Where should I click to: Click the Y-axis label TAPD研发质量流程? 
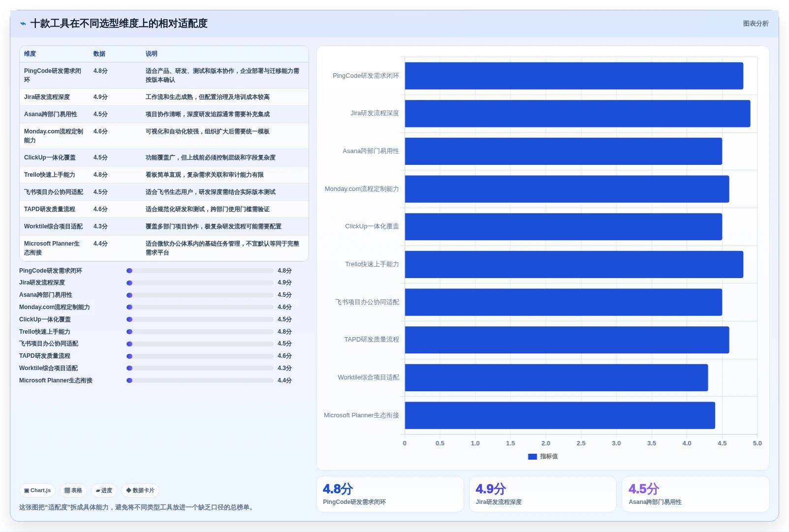coord(372,340)
